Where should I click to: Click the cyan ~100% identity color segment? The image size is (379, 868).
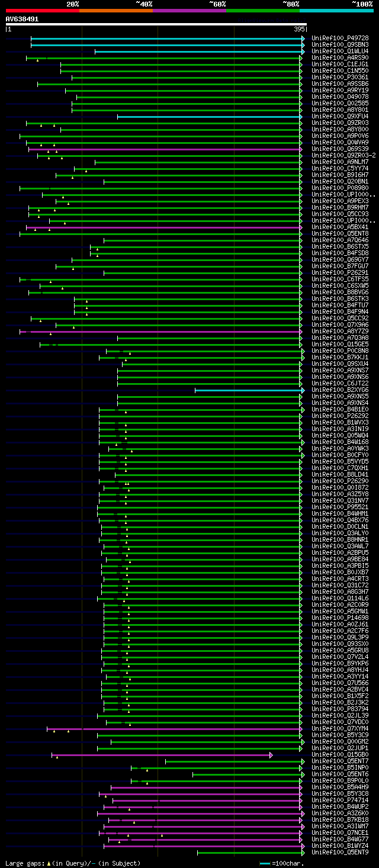336,11
